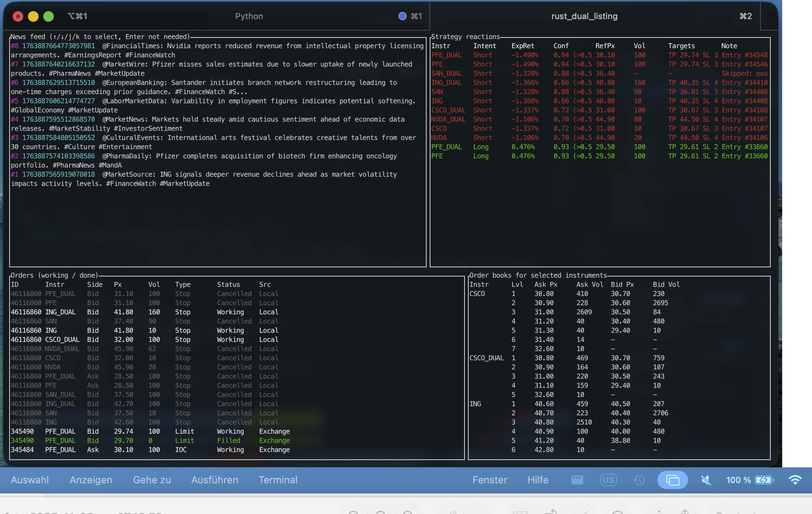Click the keyboard viewer menu bar icon

tap(577, 480)
